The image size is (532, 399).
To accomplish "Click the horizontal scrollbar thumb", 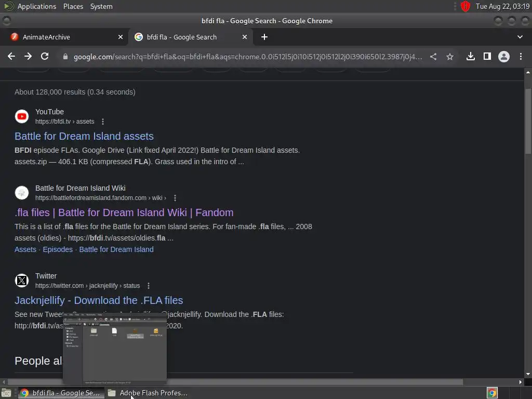I will (235, 382).
